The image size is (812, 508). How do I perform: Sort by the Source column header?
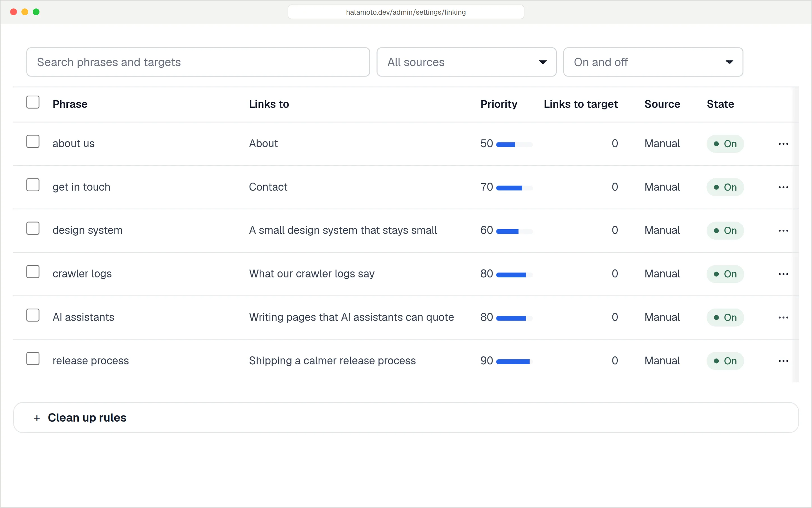[662, 104]
